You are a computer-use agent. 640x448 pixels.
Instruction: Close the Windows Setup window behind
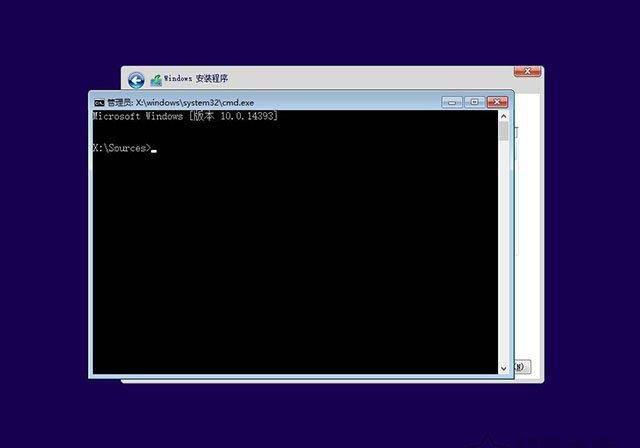pyautogui.click(x=527, y=71)
